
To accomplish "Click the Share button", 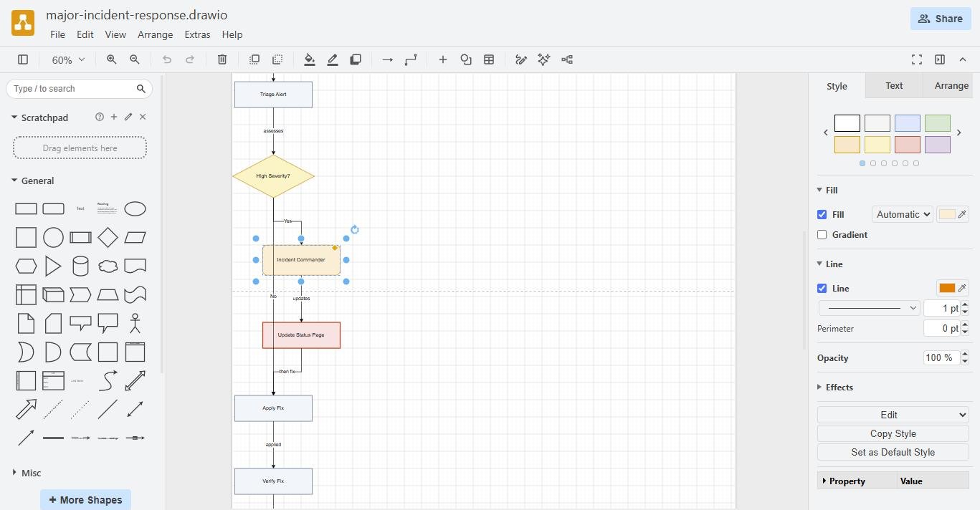I will coord(941,19).
